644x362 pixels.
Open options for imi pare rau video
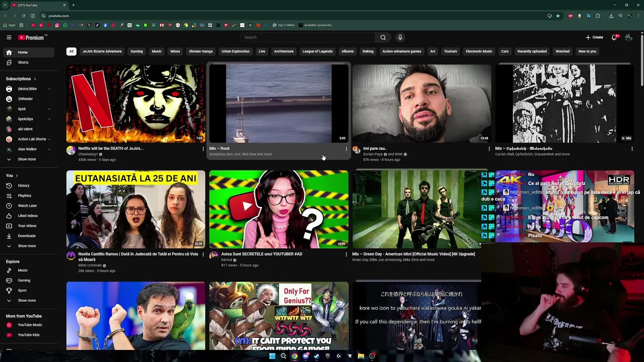[x=489, y=149]
